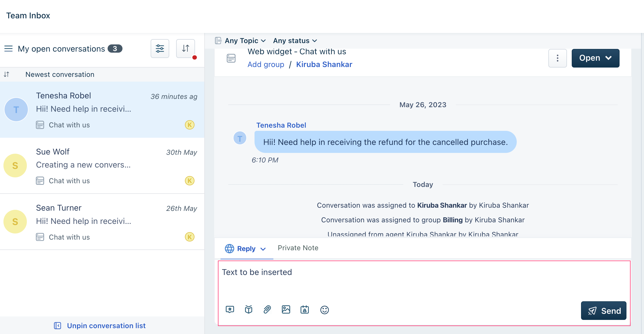
Task: Toggle the filter conversations settings icon
Action: pos(160,48)
